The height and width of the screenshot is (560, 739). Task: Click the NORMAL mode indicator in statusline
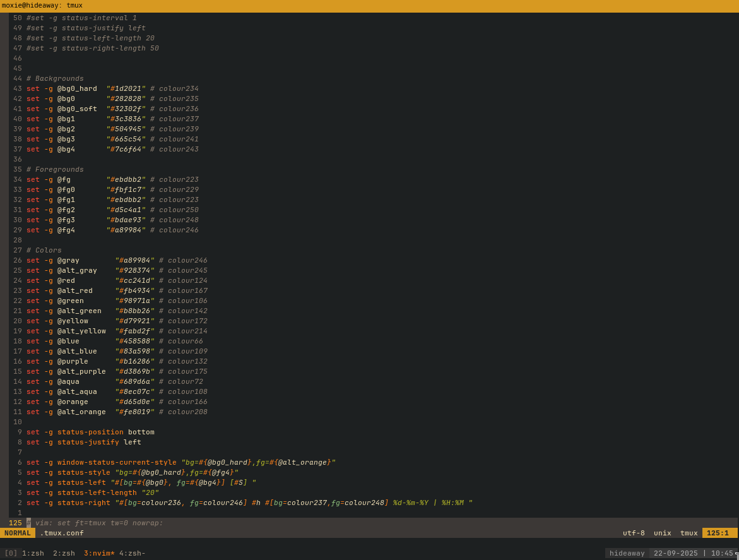tap(18, 533)
